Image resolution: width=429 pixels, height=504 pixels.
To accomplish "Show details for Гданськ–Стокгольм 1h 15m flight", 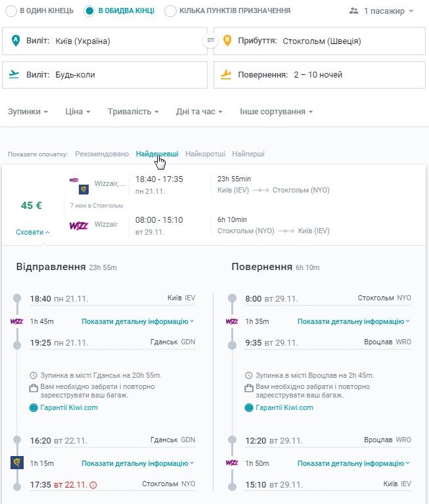I will 138,463.
